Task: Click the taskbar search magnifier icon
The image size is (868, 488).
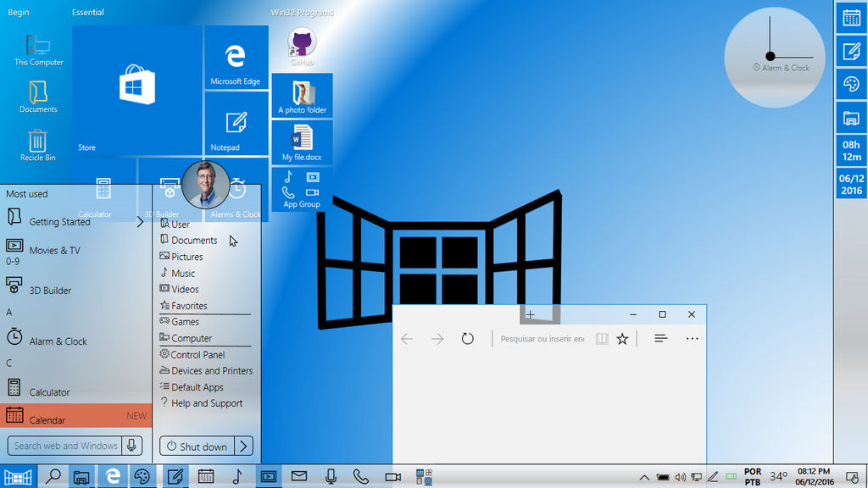Action: [53, 476]
